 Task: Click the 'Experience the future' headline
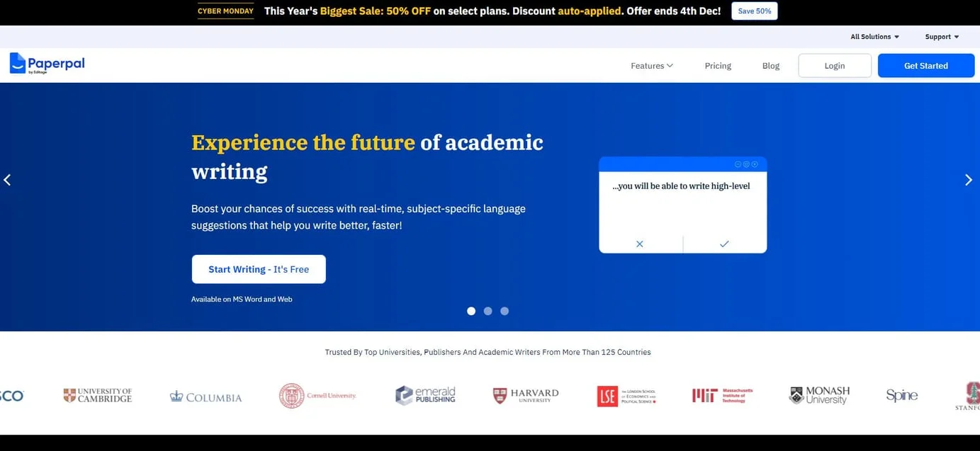pos(367,156)
